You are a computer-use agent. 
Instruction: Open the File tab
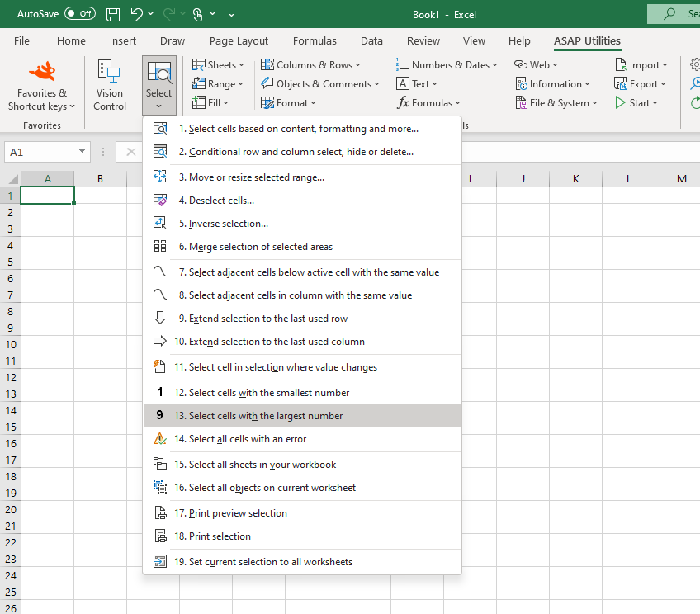click(x=21, y=41)
